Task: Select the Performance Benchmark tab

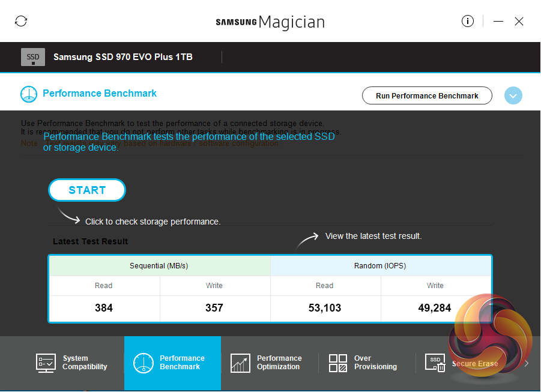Action: tap(173, 363)
